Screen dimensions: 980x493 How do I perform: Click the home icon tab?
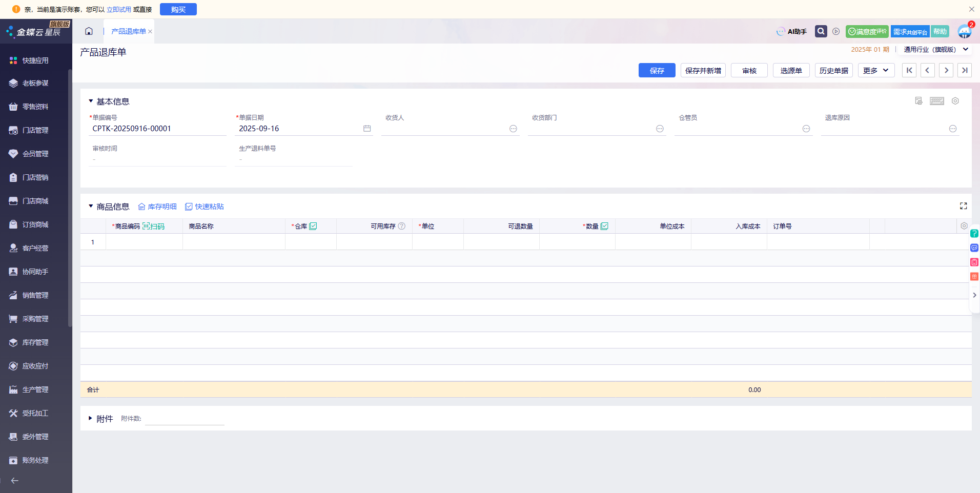pos(89,31)
